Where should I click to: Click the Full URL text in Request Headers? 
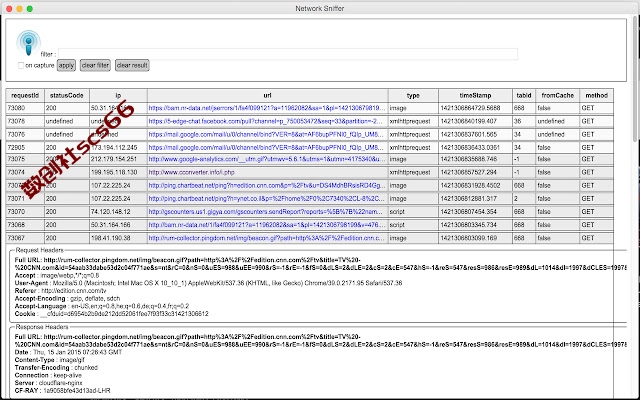[x=320, y=264]
